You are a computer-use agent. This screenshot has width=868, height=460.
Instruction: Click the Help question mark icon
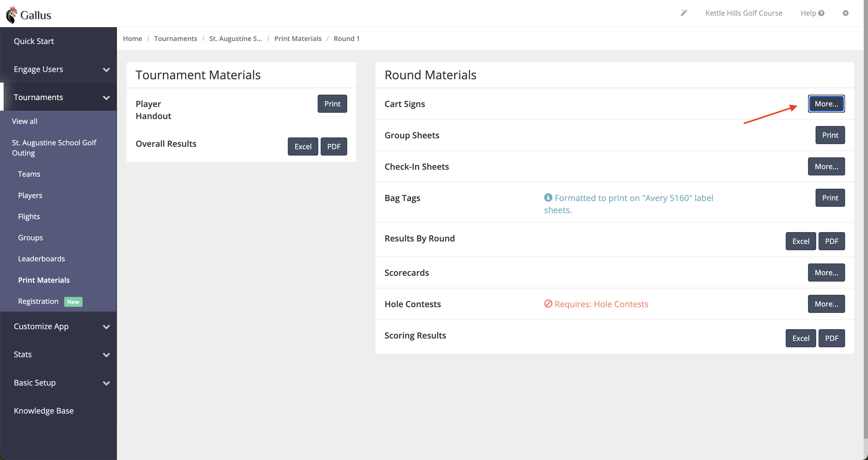coord(822,13)
